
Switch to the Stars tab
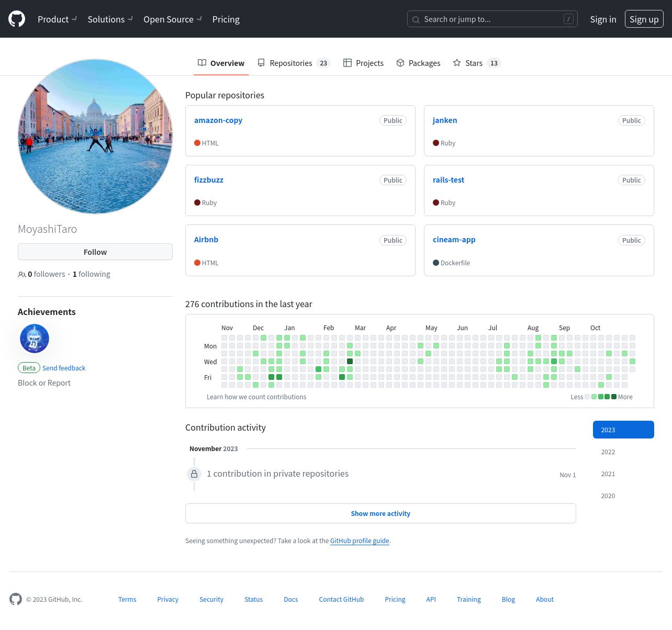(x=477, y=63)
